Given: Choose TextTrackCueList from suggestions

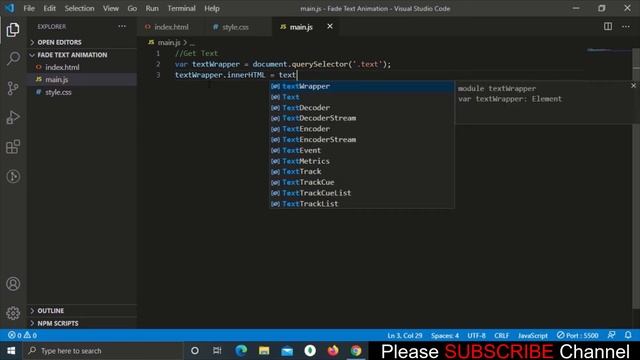Looking at the screenshot, I should pyautogui.click(x=361, y=193).
